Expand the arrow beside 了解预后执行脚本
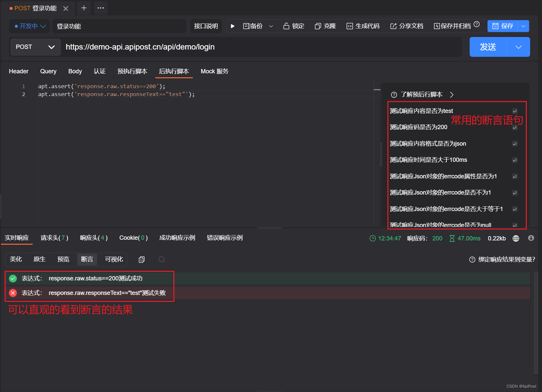 click(x=452, y=95)
